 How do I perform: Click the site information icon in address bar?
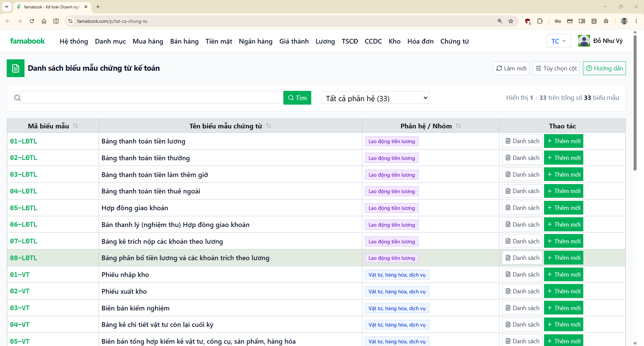click(70, 21)
